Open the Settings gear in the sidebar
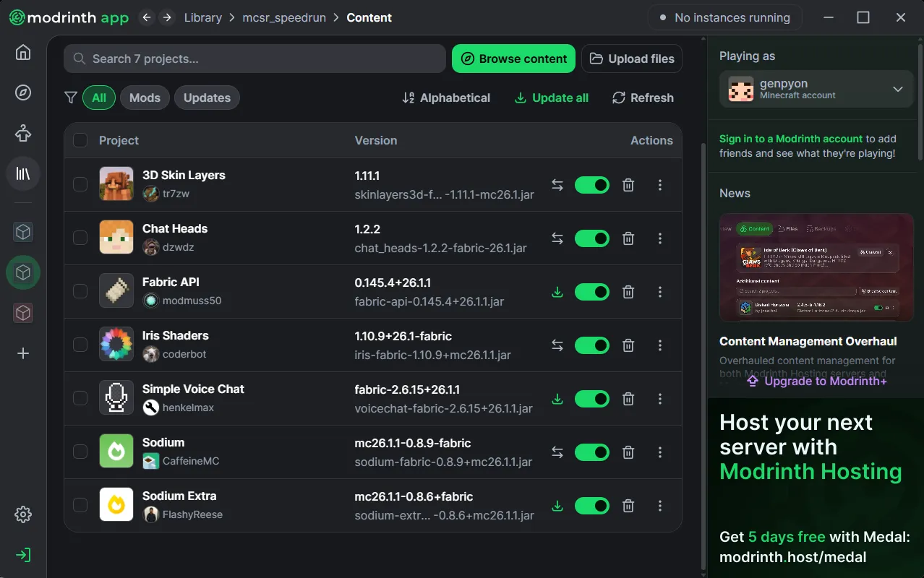 (x=23, y=514)
